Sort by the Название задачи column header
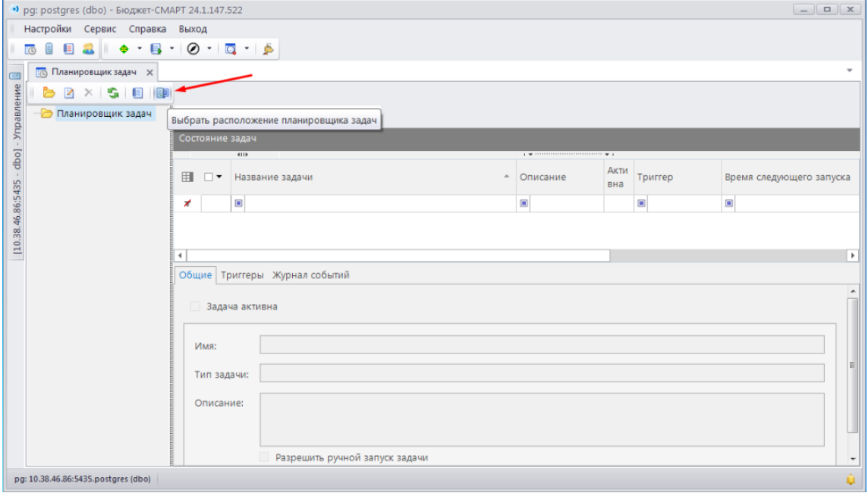 tap(373, 177)
